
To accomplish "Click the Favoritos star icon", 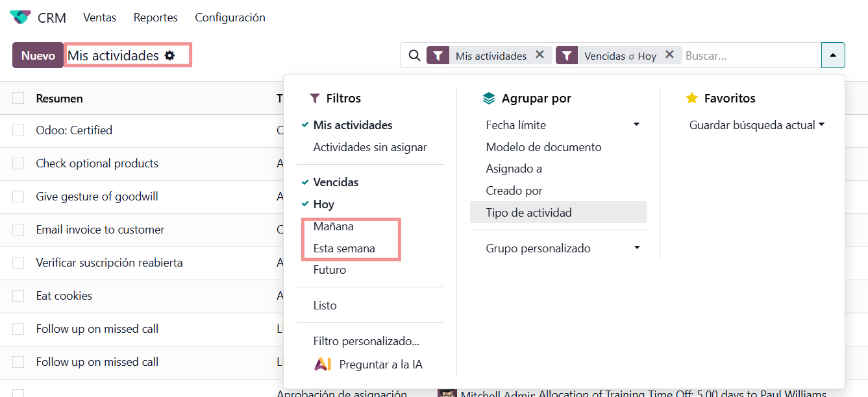I will 691,99.
